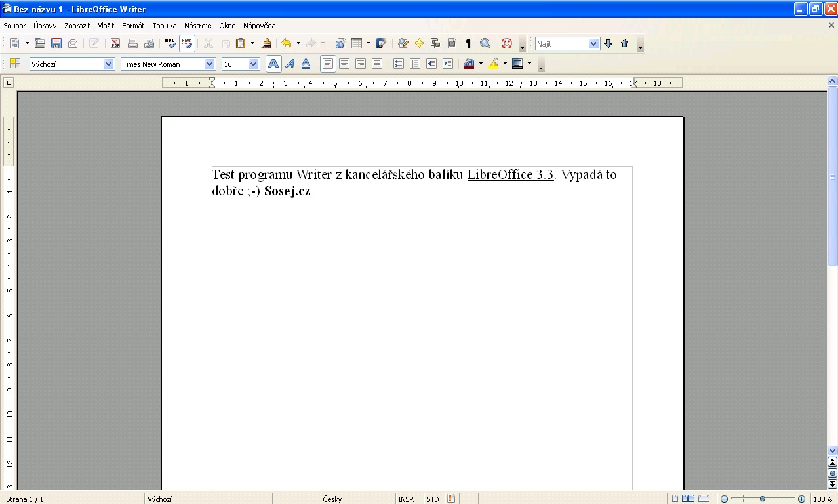Increase the paragraph indent
838x504 pixels.
coord(448,64)
